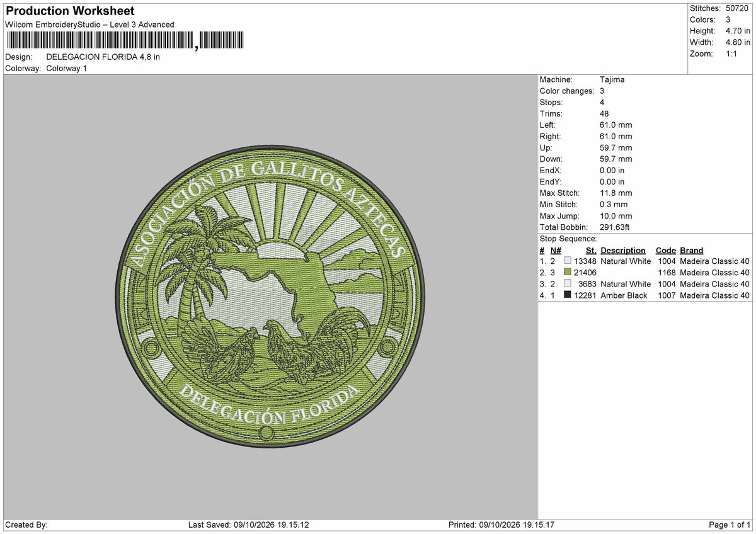Click the design barcode
This screenshot has width=756, height=534.
tap(124, 41)
